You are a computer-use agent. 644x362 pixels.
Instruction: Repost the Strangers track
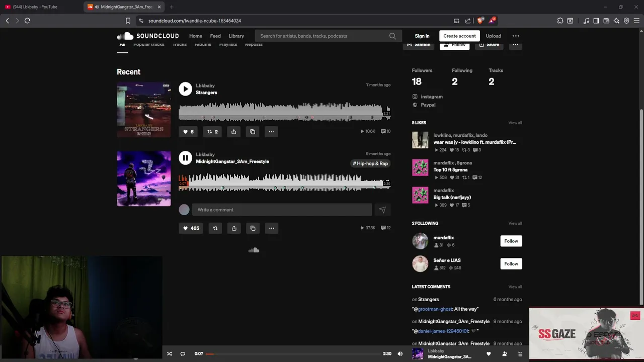212,132
